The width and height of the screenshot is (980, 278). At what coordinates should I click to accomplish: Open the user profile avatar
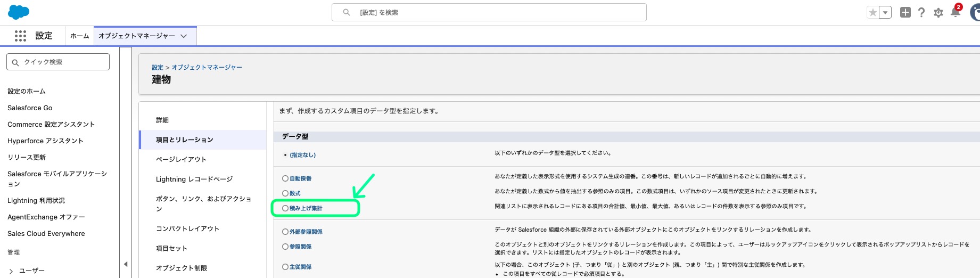coord(975,12)
